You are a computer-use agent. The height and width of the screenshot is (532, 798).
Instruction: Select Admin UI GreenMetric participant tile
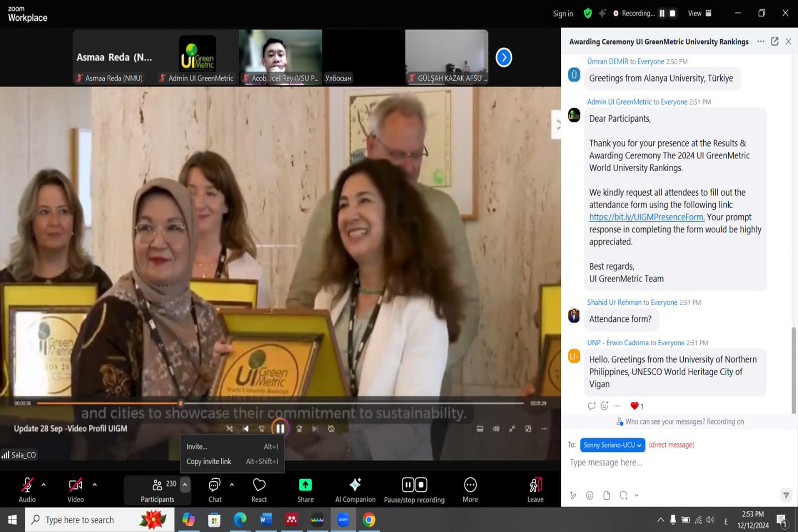tap(197, 57)
